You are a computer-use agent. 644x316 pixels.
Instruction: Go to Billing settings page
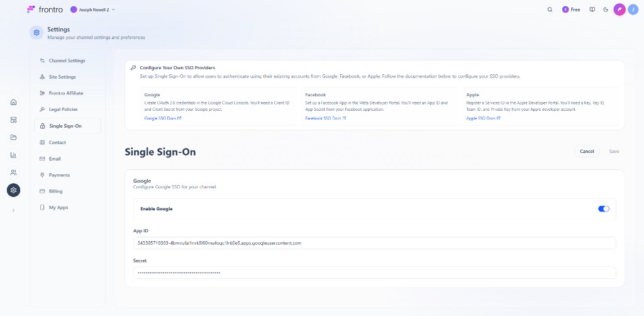(x=55, y=191)
